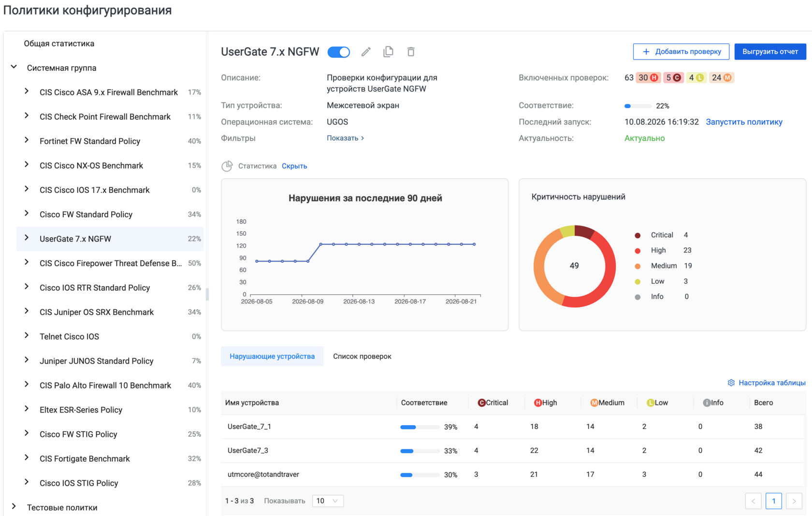Click Запустить политику link

[744, 122]
